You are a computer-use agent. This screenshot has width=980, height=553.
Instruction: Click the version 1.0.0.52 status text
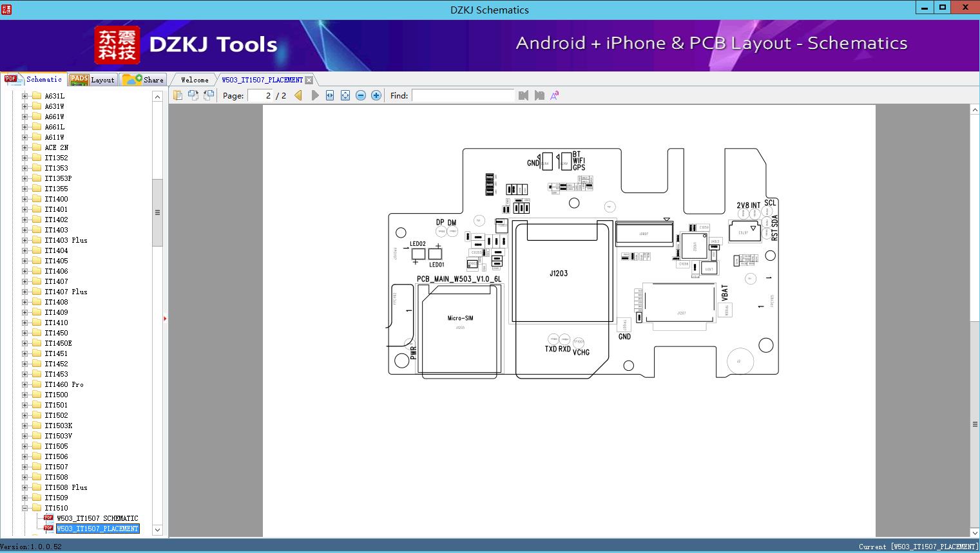[x=31, y=547]
